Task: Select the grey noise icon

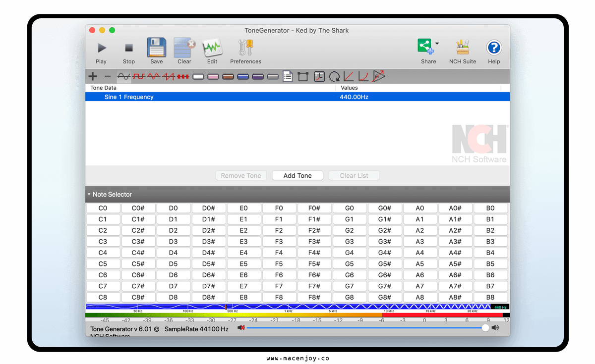Action: [x=273, y=77]
